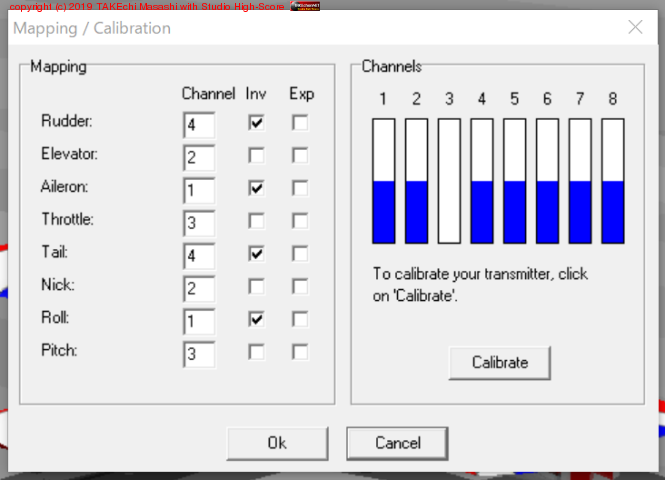
Task: Disable the Tail Inv checkbox
Action: (x=257, y=254)
